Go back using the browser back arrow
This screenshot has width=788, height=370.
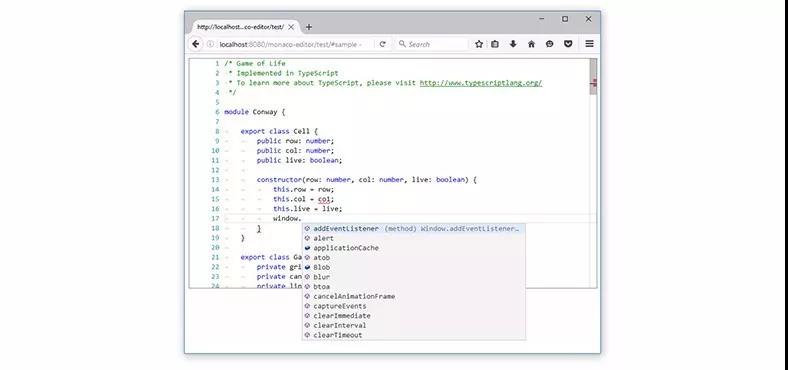(195, 44)
